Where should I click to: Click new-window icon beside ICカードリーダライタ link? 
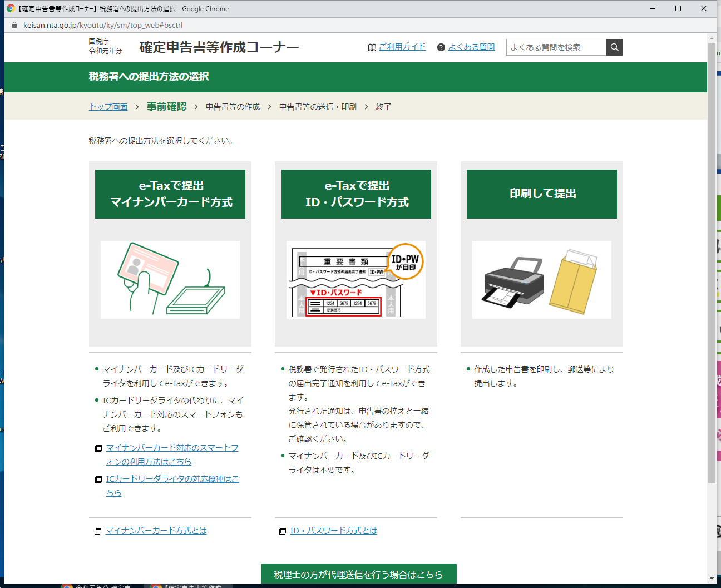[98, 479]
